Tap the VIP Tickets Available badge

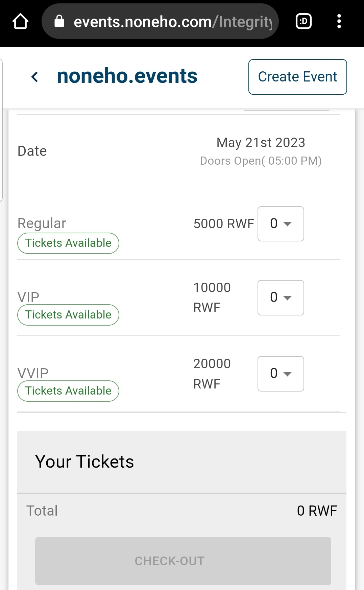coord(68,315)
